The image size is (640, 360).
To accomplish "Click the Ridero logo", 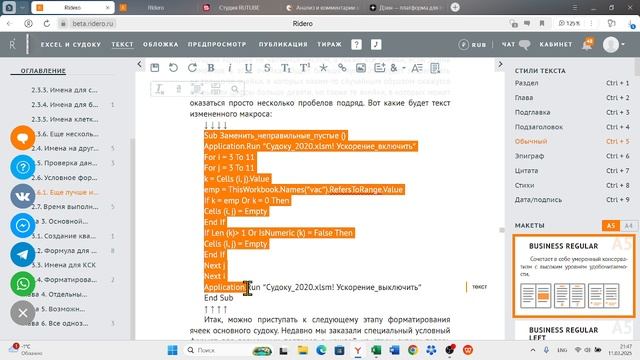I will 13,44.
